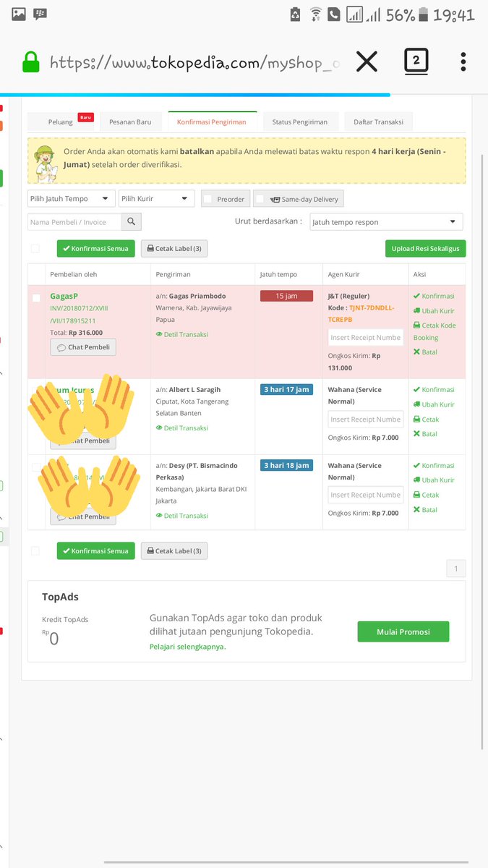Viewport: 488px width, 868px height.
Task: Click Ubah Kurir for Albert L Saragih order
Action: (434, 404)
